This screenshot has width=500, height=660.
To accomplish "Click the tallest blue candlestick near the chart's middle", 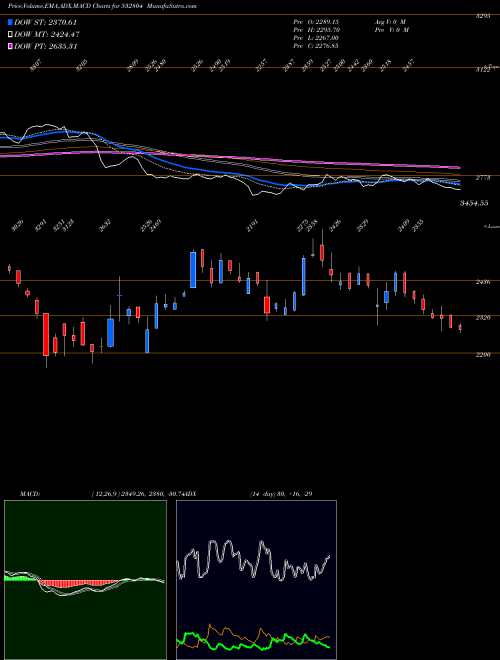I will click(x=193, y=270).
